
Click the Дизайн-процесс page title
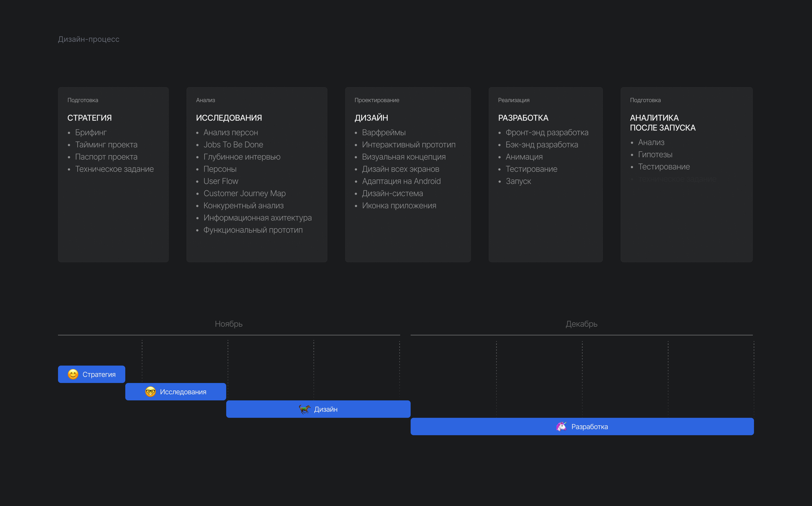tap(89, 39)
